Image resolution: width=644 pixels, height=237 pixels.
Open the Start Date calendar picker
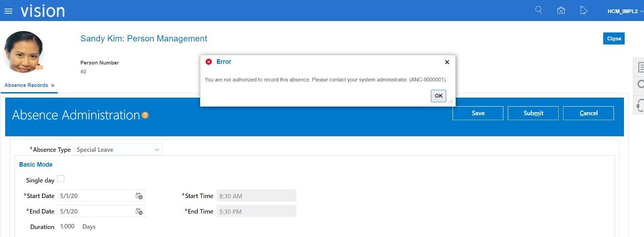click(139, 196)
